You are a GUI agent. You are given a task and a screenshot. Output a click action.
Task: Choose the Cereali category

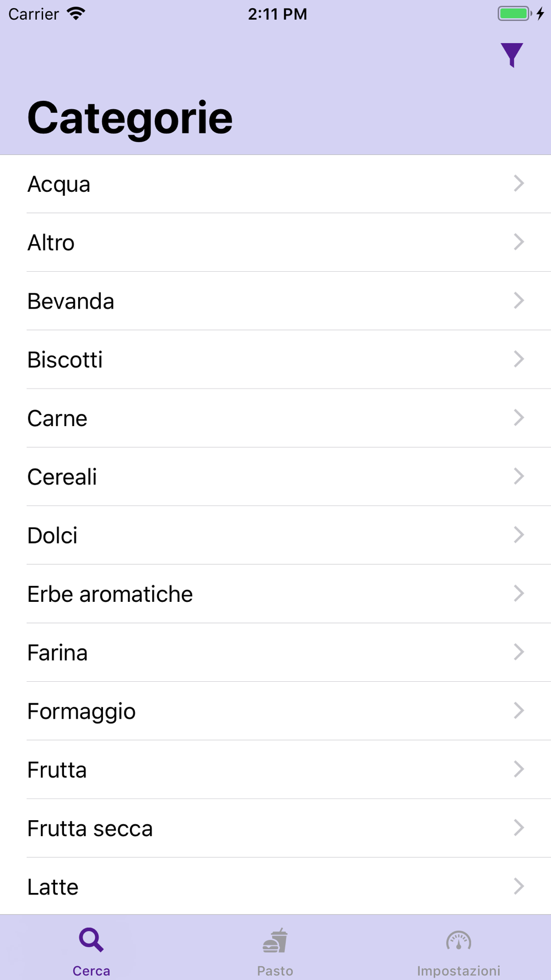275,477
